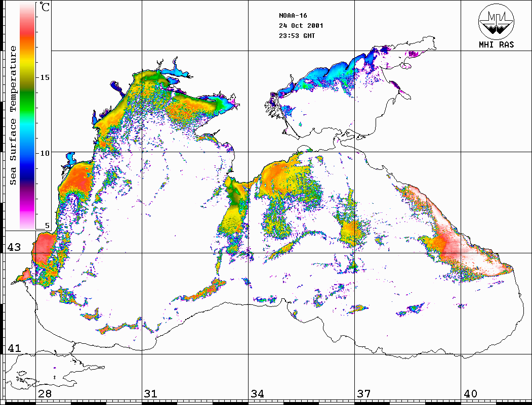Click the 'Sea Surface Temperature' axis title
The width and height of the screenshot is (532, 405).
[13, 115]
